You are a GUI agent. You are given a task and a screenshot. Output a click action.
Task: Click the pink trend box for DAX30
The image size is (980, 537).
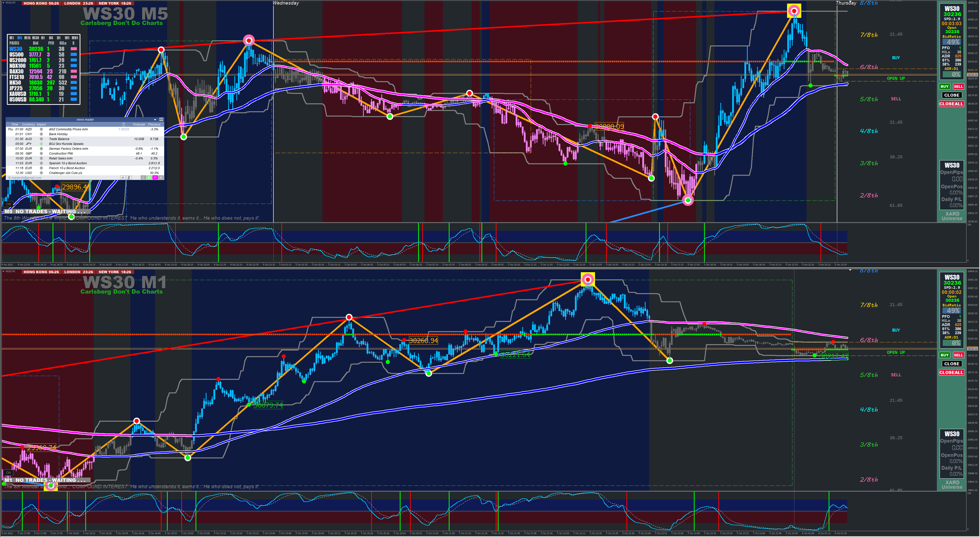point(74,71)
